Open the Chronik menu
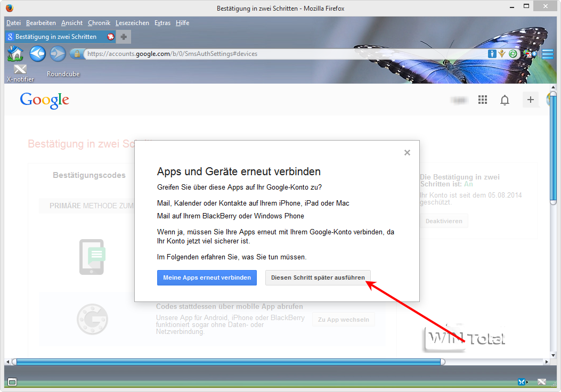 click(x=99, y=23)
